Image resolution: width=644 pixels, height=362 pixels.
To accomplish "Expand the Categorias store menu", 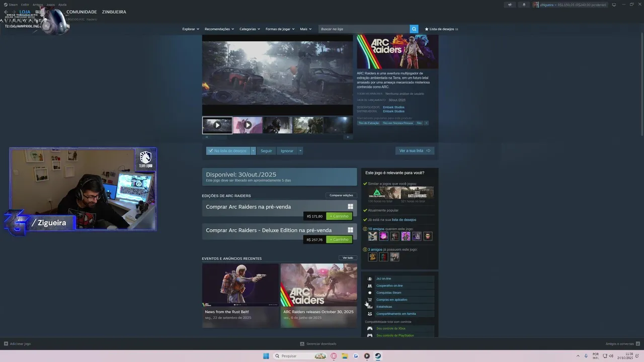I will pos(250,29).
